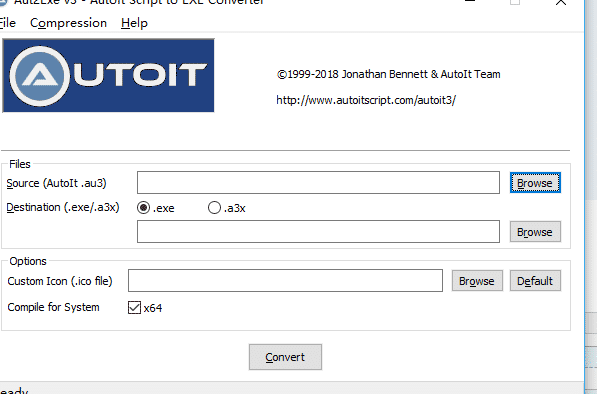Close the Aut2Exe window
The width and height of the screenshot is (597, 394).
(x=561, y=2)
